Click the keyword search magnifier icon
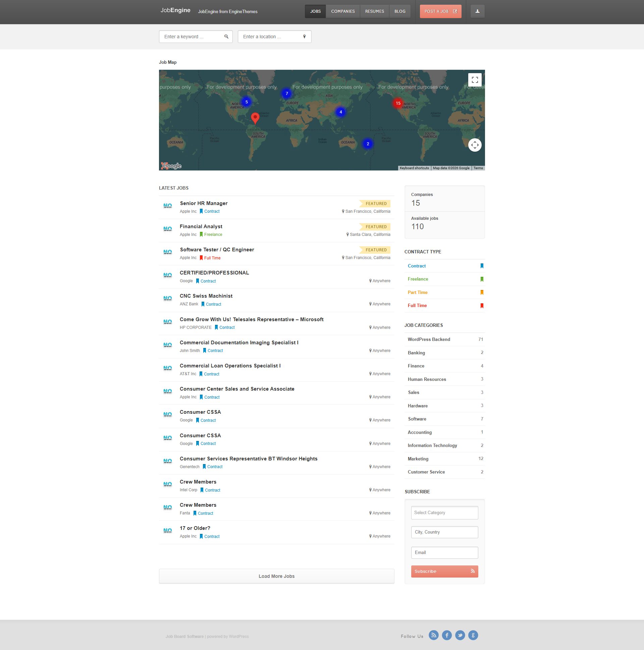Viewport: 644px width, 650px height. (x=226, y=37)
